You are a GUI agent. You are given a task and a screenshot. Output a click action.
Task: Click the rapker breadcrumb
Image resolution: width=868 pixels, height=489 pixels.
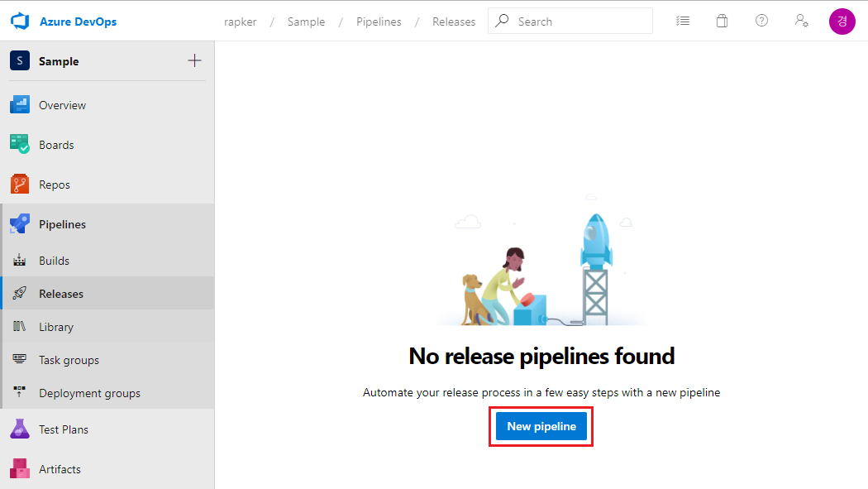241,22
